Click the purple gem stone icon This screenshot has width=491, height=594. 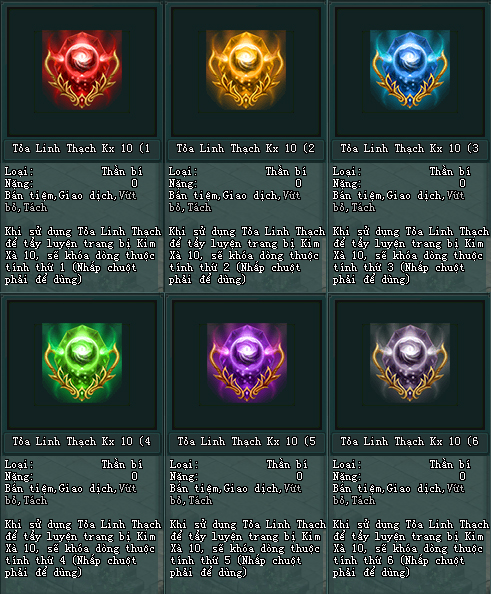(247, 363)
